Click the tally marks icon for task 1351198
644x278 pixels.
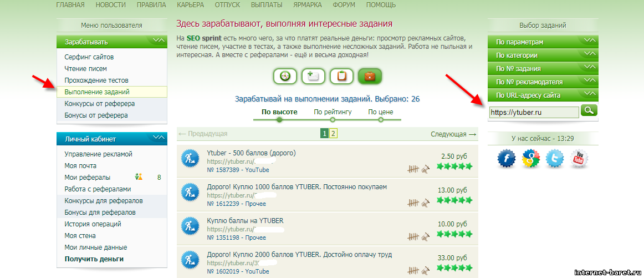tap(413, 237)
